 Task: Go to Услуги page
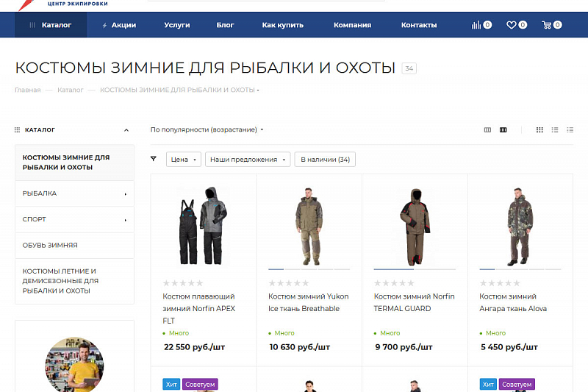click(177, 25)
